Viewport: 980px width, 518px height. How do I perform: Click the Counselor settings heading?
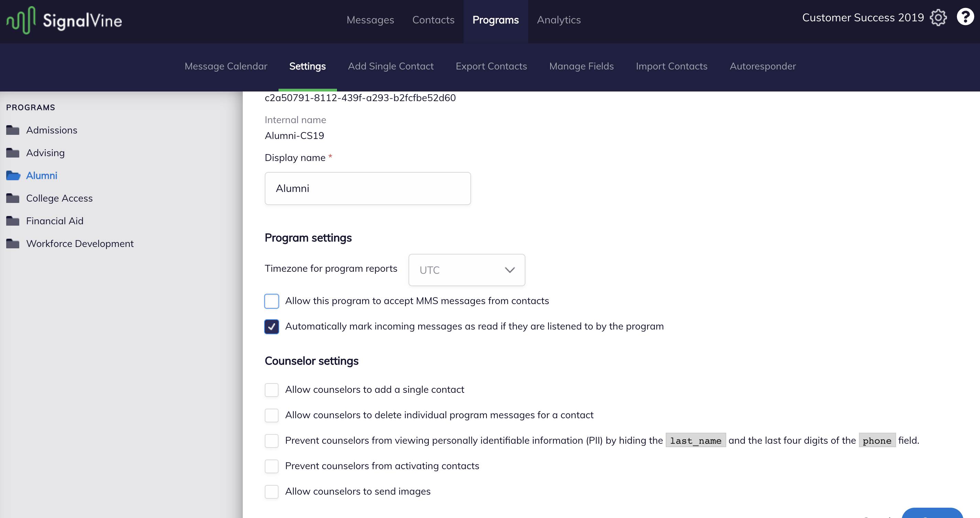[x=311, y=361]
